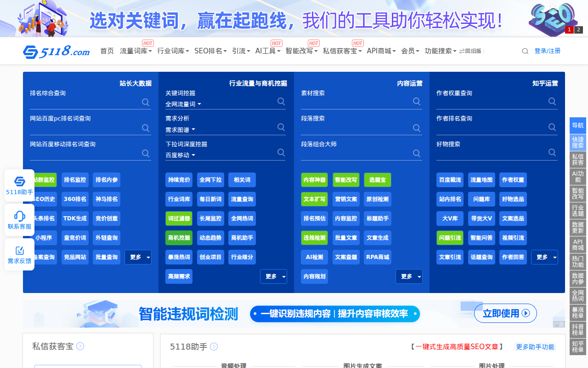Screen dimensions: 588x368
Task: Click search icon for 下拉词深度挖掘
Action: tap(281, 152)
